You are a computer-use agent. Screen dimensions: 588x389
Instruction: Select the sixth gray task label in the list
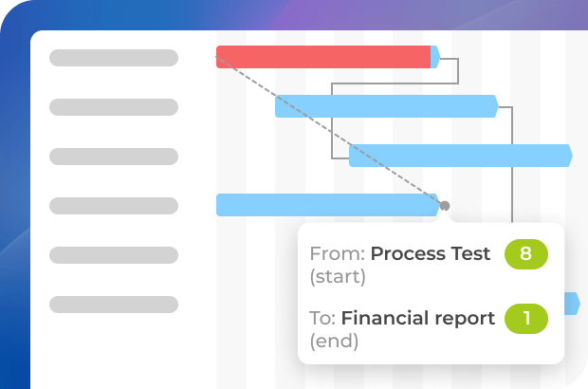114,305
